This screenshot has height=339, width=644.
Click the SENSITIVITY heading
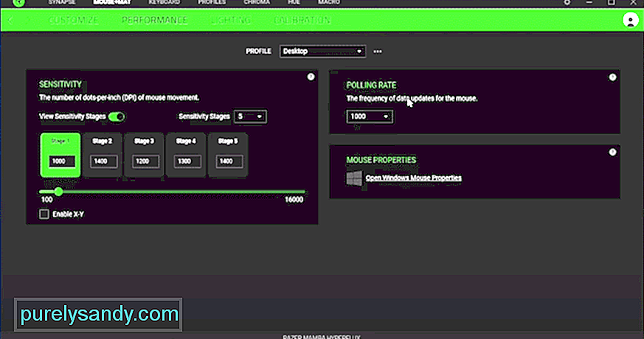point(60,84)
